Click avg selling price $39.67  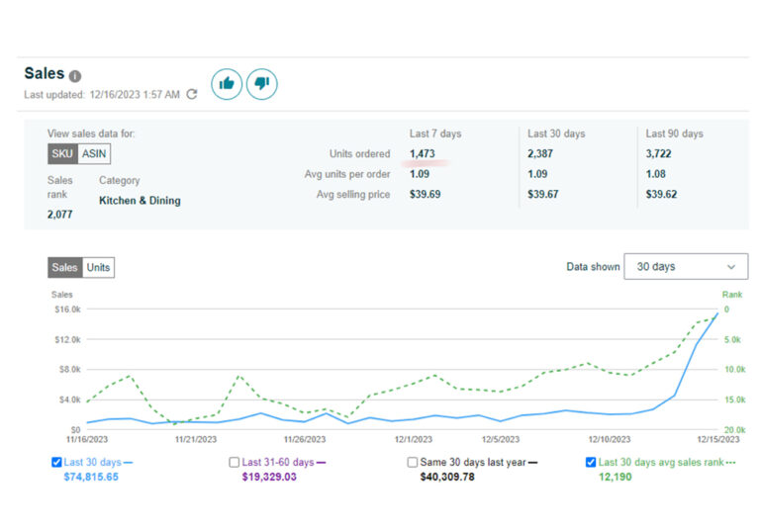coord(543,194)
